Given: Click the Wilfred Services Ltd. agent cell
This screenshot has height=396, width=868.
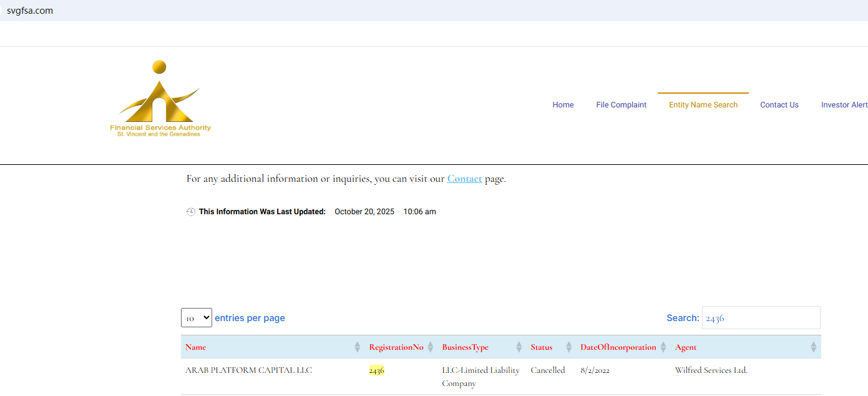Looking at the screenshot, I should pos(711,370).
